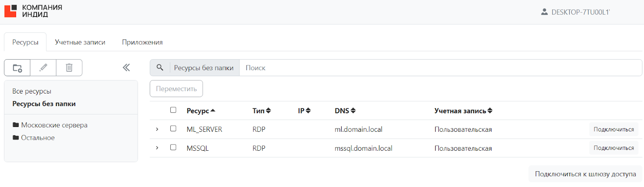Check the ML_SERVER row checkbox
The height and width of the screenshot is (187, 644).
173,129
